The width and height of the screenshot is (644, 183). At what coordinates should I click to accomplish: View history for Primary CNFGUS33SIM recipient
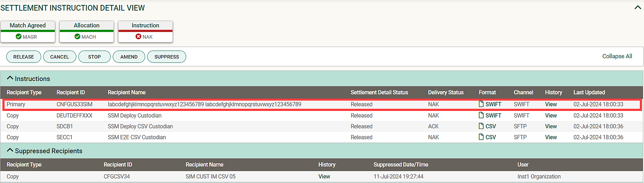coord(551,104)
